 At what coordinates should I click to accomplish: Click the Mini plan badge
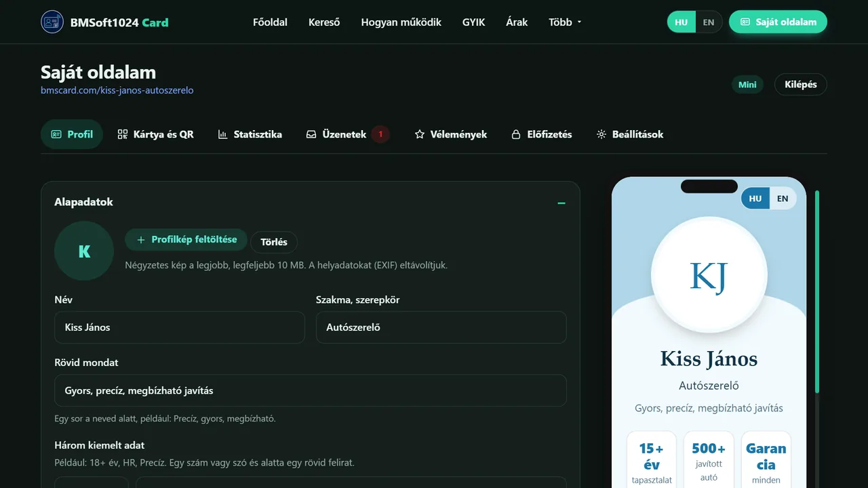(x=747, y=85)
